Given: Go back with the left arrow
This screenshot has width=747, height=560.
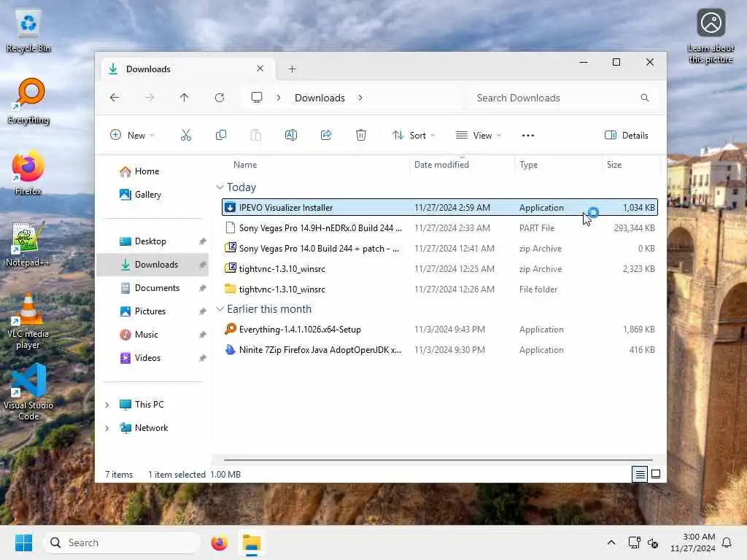Looking at the screenshot, I should tap(115, 98).
